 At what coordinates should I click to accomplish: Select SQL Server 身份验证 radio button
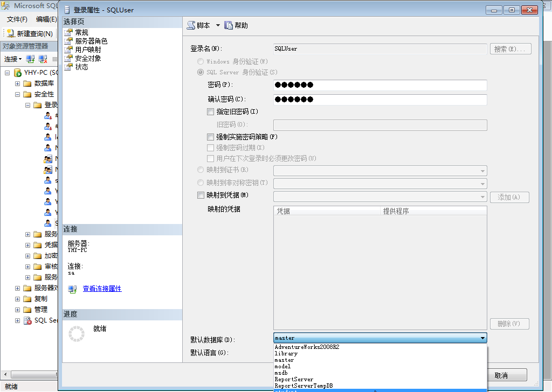(201, 72)
